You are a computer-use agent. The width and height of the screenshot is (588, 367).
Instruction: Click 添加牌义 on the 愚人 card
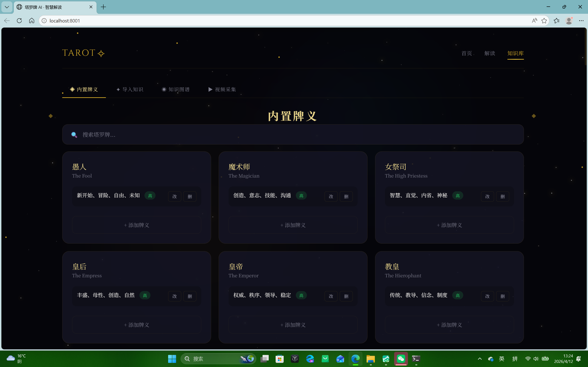[137, 225]
